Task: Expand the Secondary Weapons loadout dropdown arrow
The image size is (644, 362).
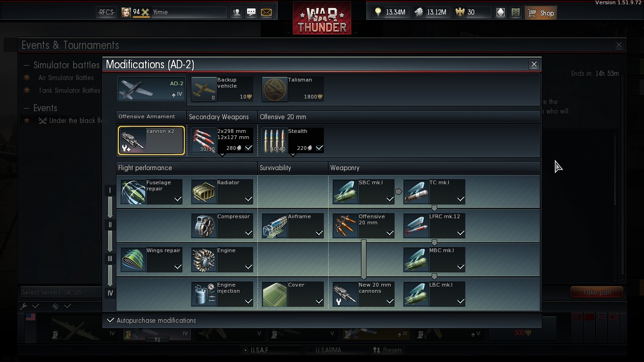Action: [222, 155]
